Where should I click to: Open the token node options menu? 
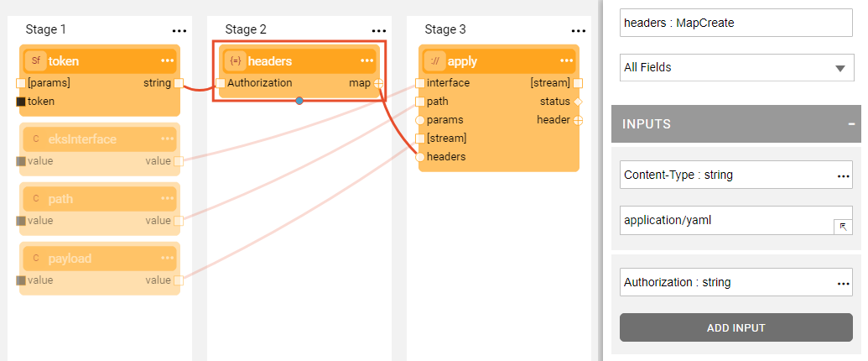click(x=168, y=60)
